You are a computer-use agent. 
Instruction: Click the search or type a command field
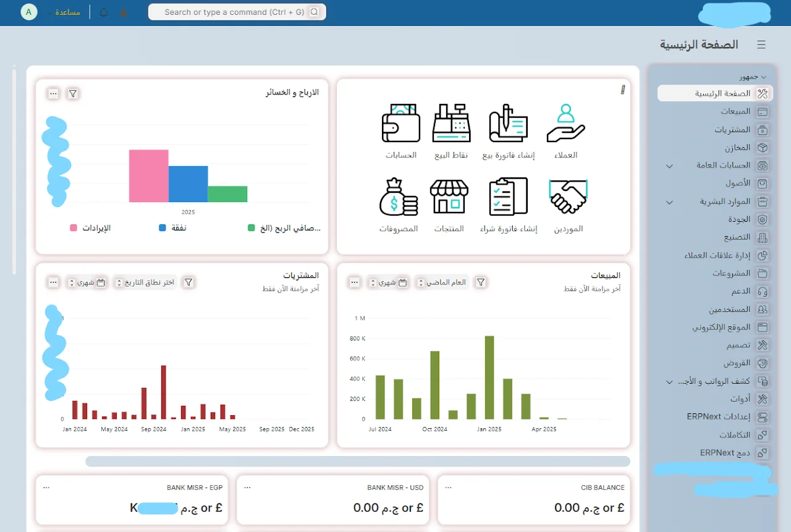pos(237,12)
